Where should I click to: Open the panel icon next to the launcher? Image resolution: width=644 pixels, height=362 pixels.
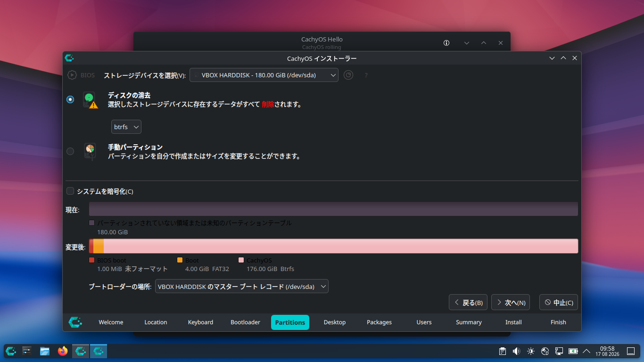point(27,351)
